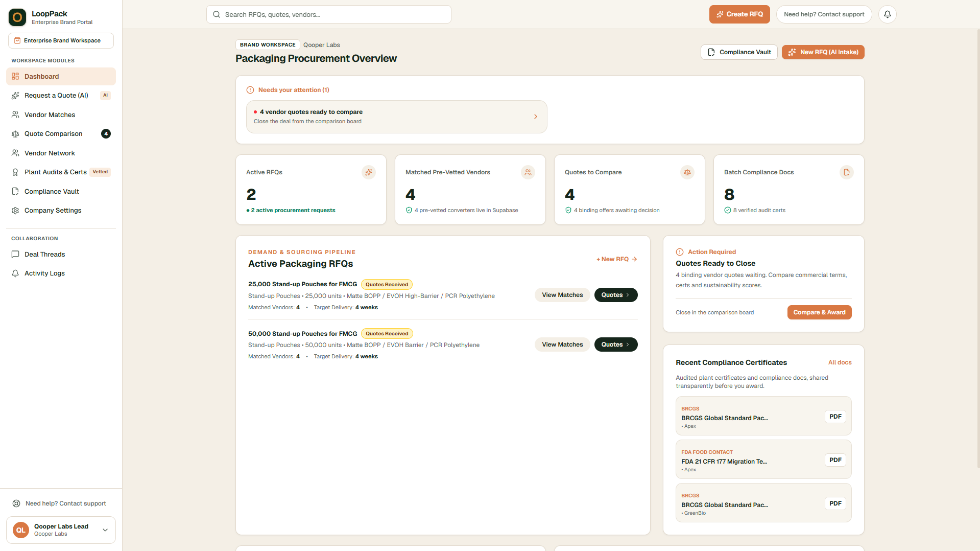Click the shield icon beside pre-vetted converters
The height and width of the screenshot is (551, 980).
[x=409, y=210]
